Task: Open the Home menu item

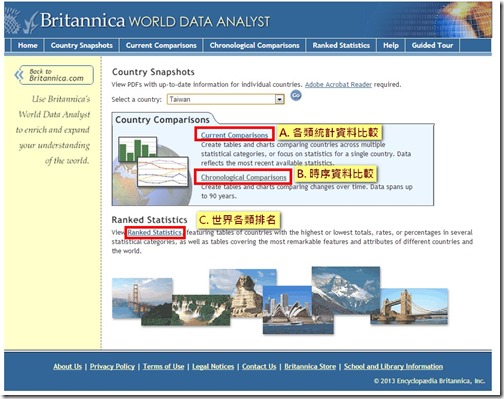Action: click(28, 45)
